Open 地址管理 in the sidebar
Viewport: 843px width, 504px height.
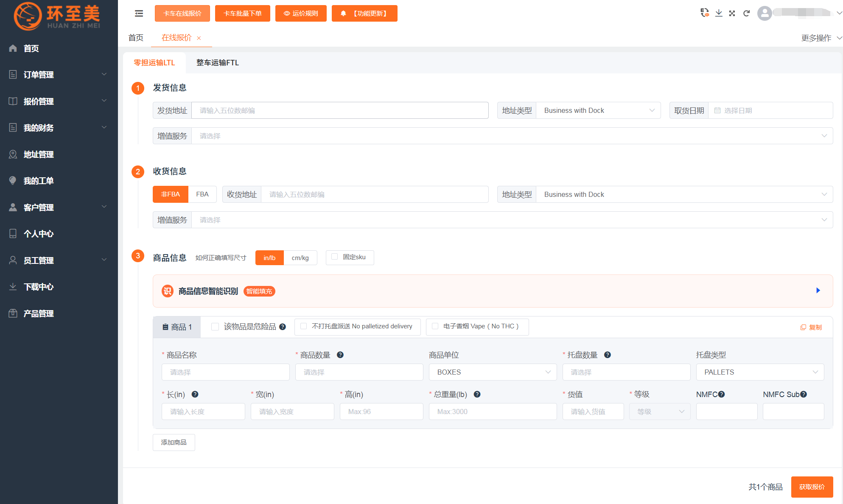click(x=59, y=154)
